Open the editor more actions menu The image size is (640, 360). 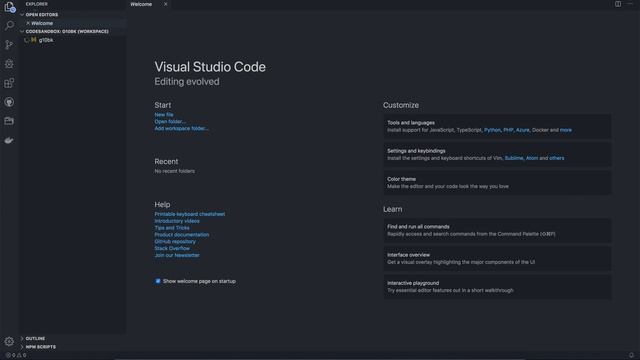click(630, 4)
